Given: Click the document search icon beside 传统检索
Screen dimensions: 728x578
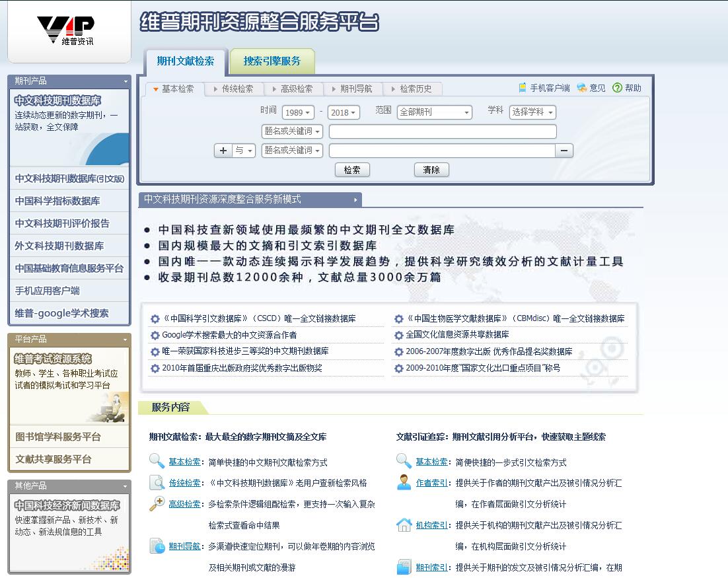Looking at the screenshot, I should pyautogui.click(x=157, y=482).
